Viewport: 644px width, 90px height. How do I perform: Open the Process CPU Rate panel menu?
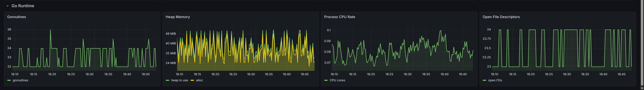(x=339, y=17)
